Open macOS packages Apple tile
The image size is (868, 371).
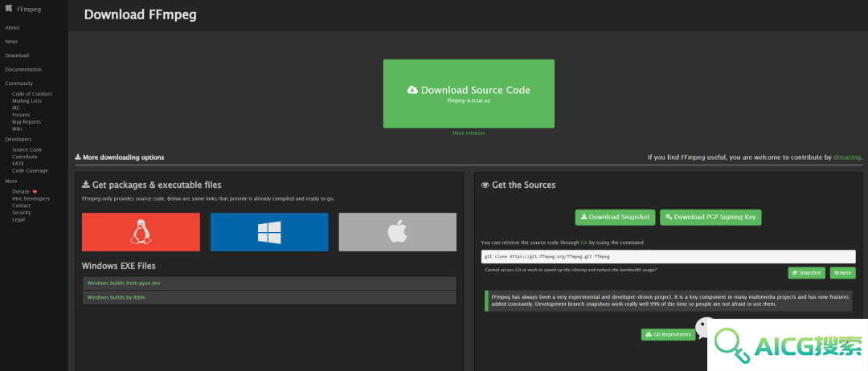(398, 232)
